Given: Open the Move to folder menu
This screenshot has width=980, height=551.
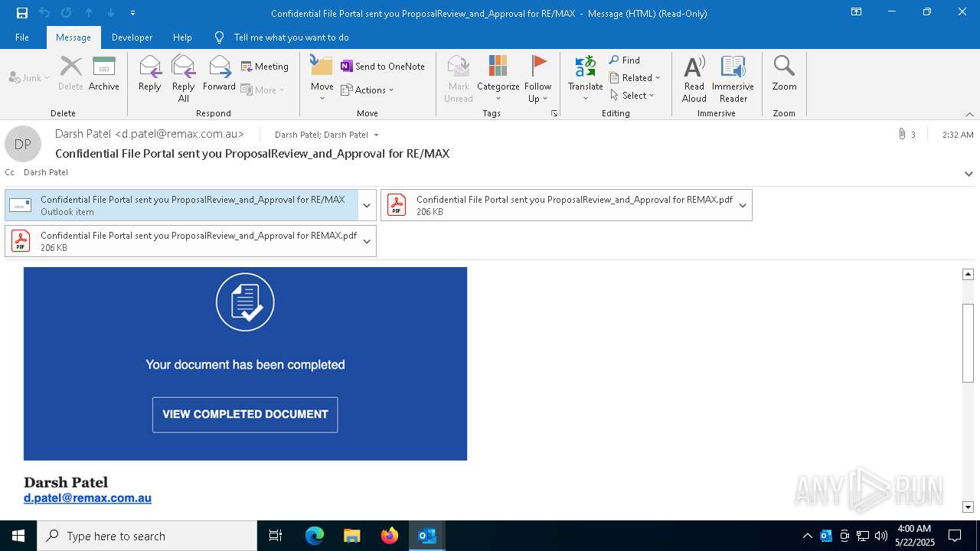Looking at the screenshot, I should pyautogui.click(x=322, y=78).
